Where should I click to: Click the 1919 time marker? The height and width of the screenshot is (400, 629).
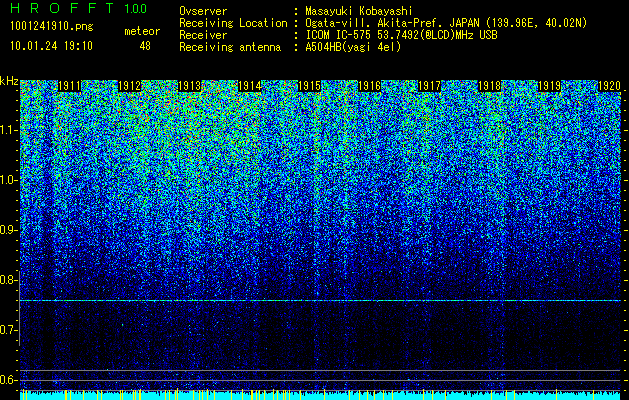click(549, 86)
